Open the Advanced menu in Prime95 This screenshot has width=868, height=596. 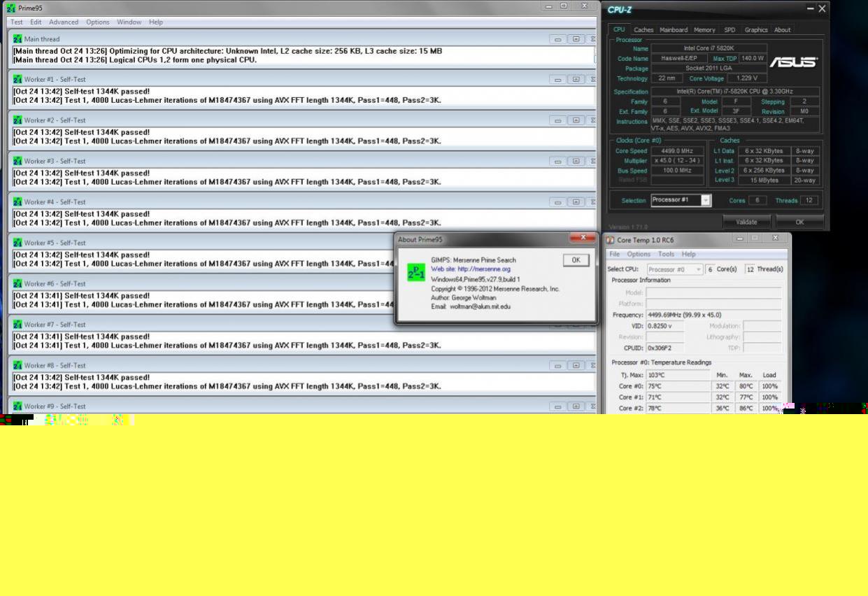[64, 22]
